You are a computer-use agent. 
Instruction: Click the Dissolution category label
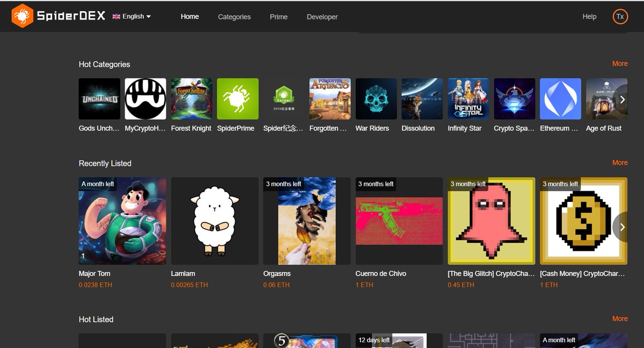click(418, 128)
